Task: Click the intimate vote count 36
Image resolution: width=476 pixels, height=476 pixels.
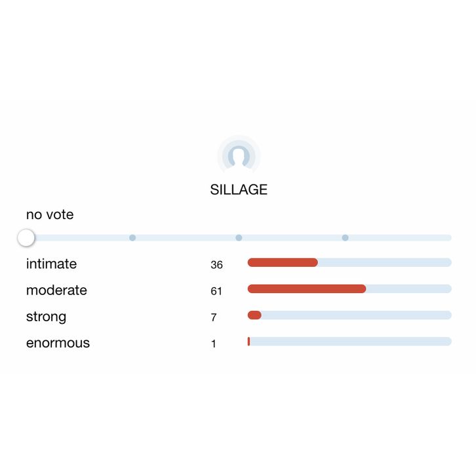Action: tap(216, 265)
